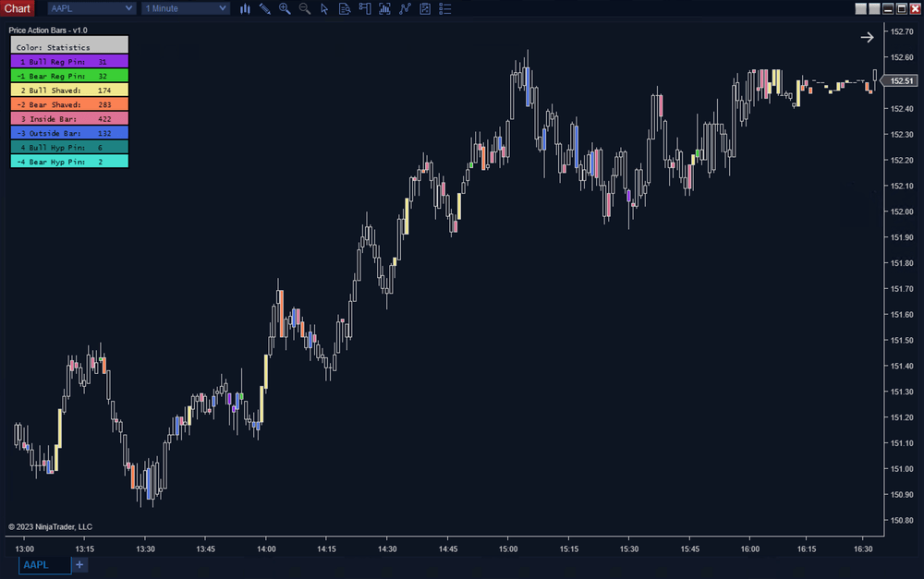
Task: Expand the chart trader panel icon
Action: [425, 8]
